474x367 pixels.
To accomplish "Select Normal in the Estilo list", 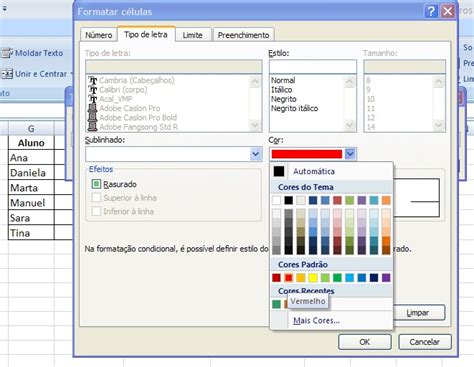I will pos(283,80).
